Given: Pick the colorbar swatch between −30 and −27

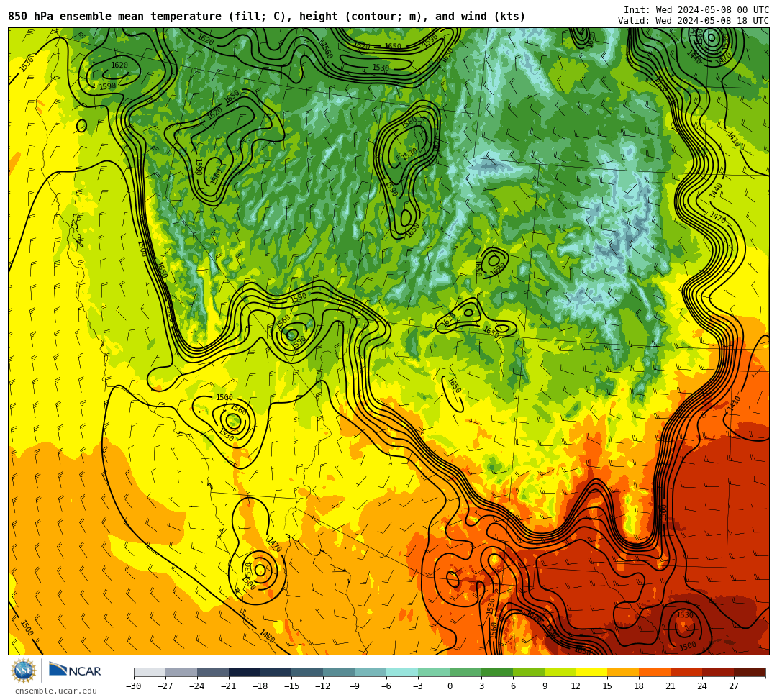Looking at the screenshot, I should 150,672.
